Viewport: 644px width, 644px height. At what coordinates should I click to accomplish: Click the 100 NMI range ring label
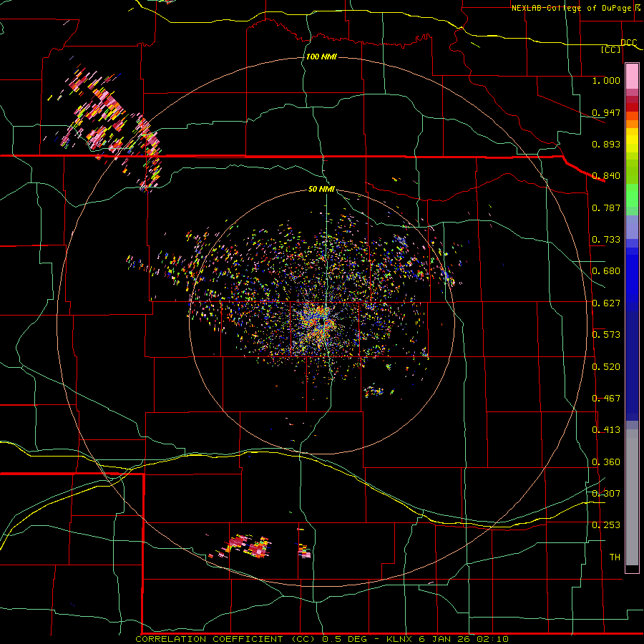click(321, 57)
